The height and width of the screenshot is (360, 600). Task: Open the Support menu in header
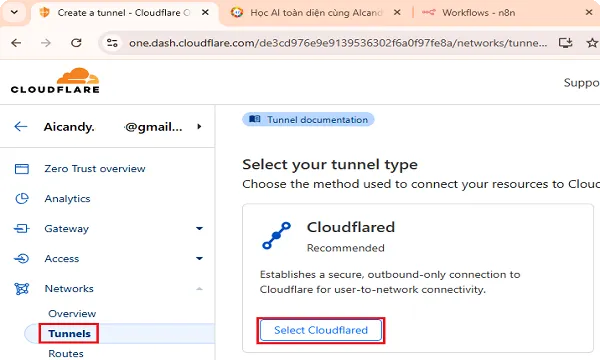point(582,82)
